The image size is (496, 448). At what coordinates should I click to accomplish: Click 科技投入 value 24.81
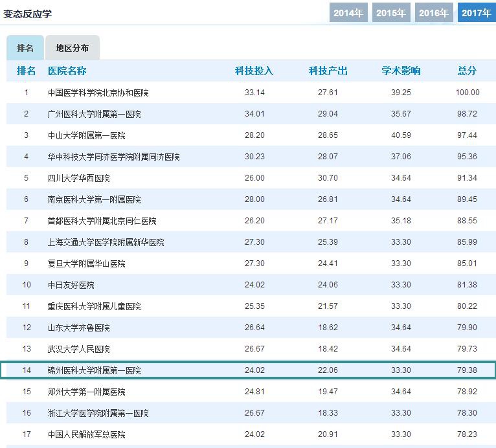254,392
